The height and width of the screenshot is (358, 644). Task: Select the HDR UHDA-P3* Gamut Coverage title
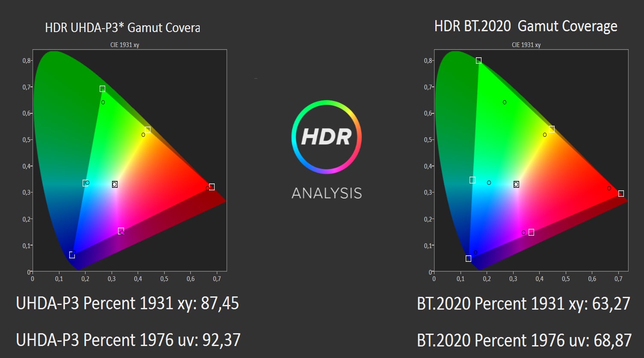[122, 28]
